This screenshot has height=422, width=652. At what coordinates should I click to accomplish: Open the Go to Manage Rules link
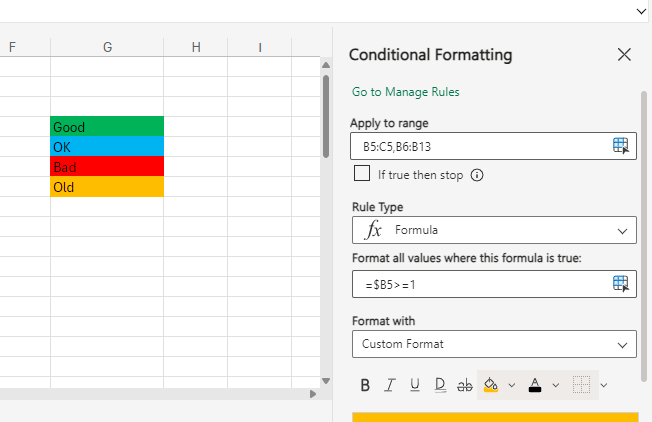tap(405, 92)
